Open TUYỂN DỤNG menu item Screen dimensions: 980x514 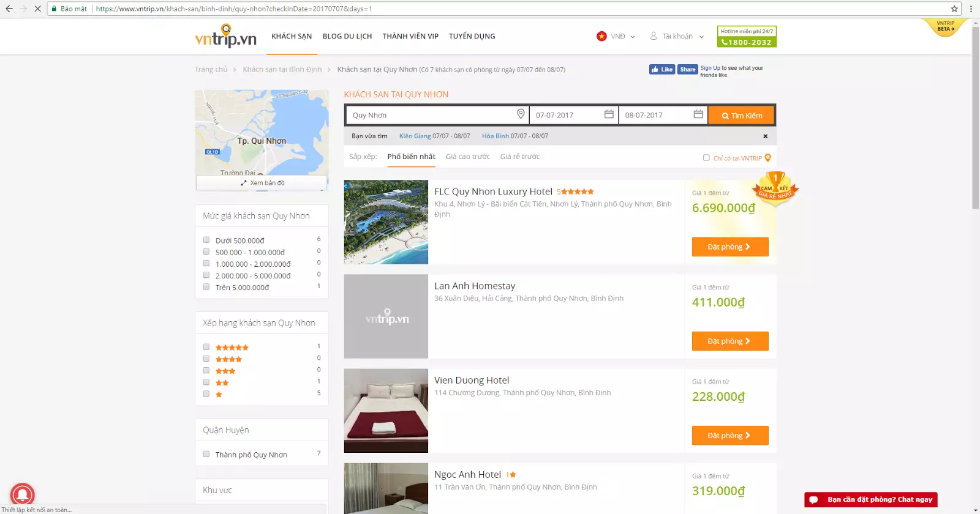(472, 36)
